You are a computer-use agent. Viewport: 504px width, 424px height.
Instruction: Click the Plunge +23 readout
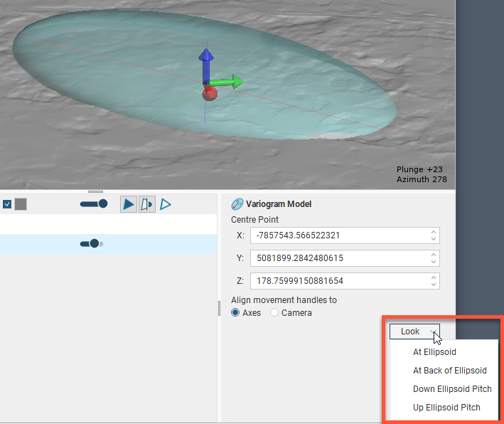419,169
